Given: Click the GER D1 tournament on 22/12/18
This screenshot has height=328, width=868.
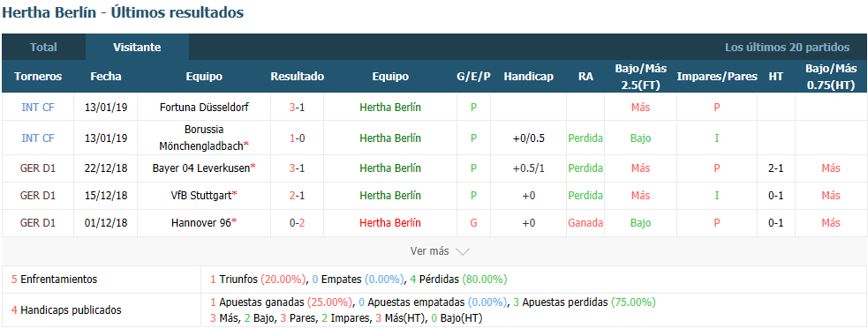Looking at the screenshot, I should tap(38, 168).
